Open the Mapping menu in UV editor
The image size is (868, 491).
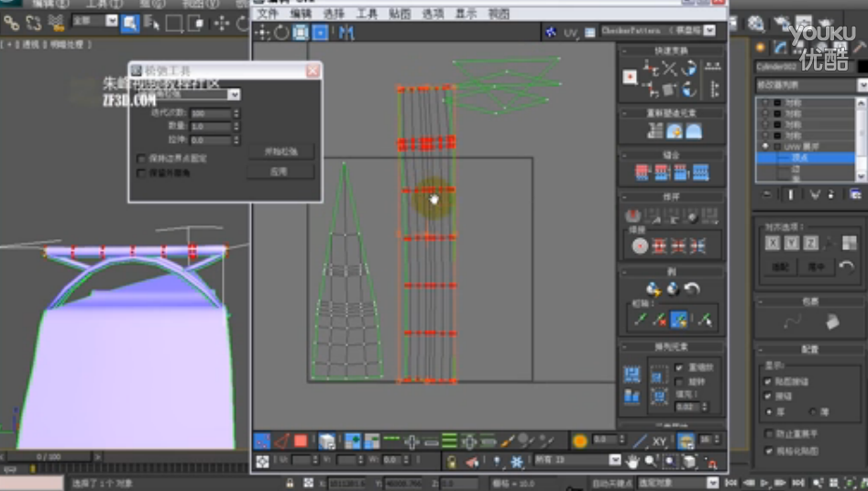(399, 14)
